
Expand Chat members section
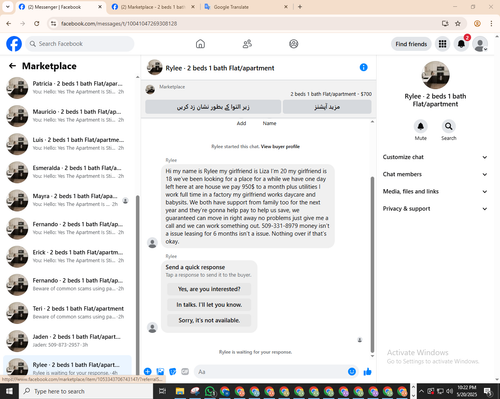(435, 174)
